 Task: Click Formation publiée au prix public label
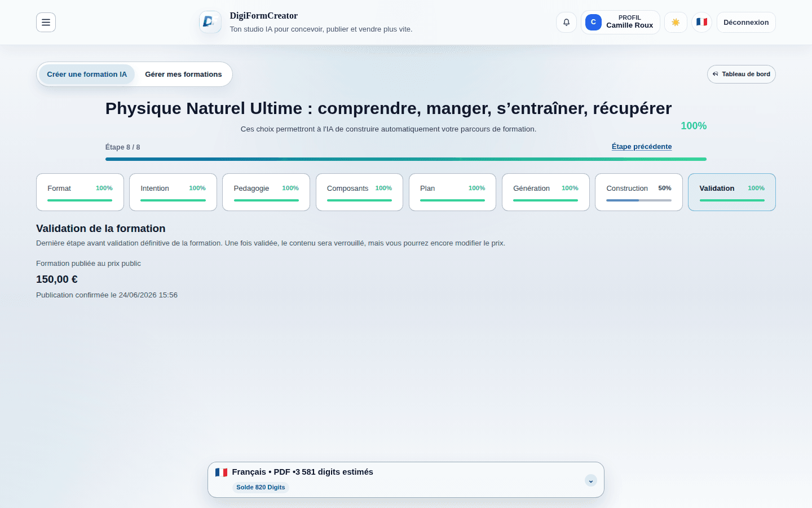89,264
